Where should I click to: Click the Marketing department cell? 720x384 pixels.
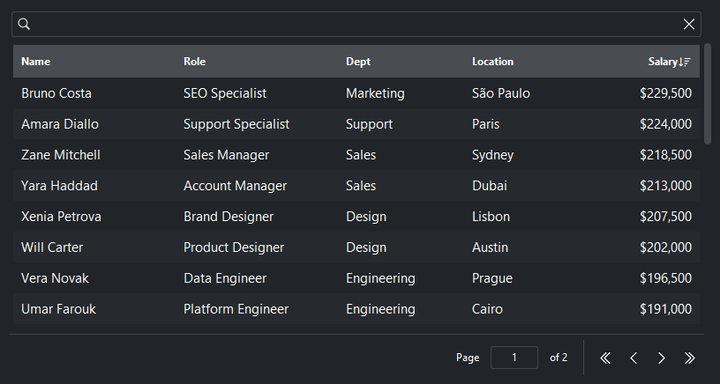coord(375,93)
